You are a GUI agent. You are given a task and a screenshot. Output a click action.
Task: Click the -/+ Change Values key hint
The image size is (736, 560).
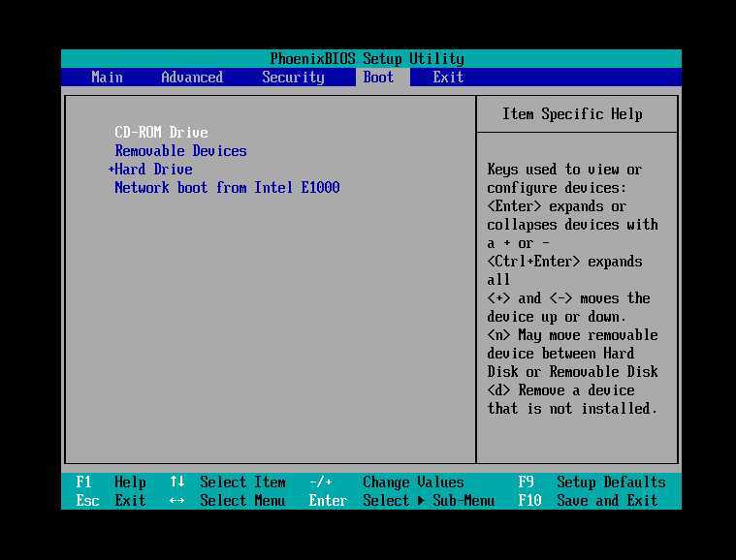(321, 482)
